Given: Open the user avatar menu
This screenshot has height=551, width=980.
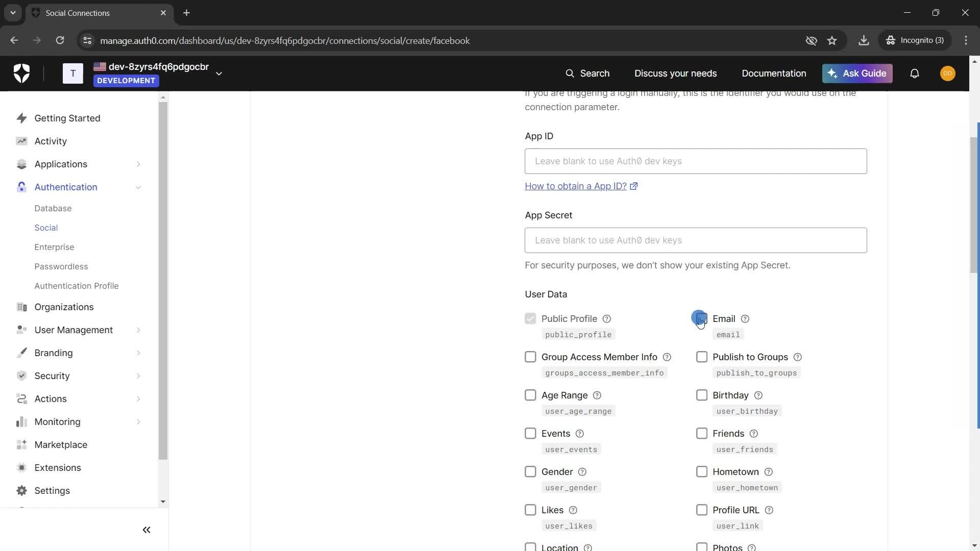Looking at the screenshot, I should coord(948,73).
